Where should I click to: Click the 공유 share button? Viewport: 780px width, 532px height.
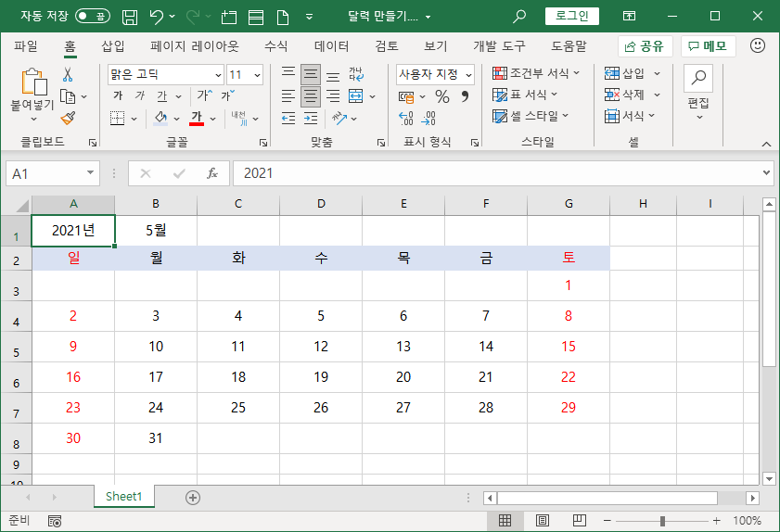(x=646, y=46)
